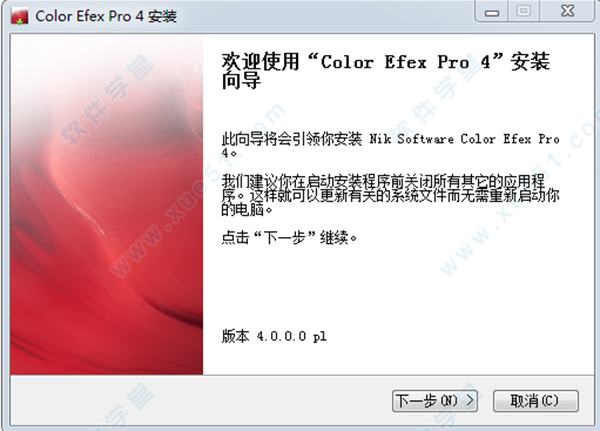Click 下一步(N) to continue installation

point(435,401)
